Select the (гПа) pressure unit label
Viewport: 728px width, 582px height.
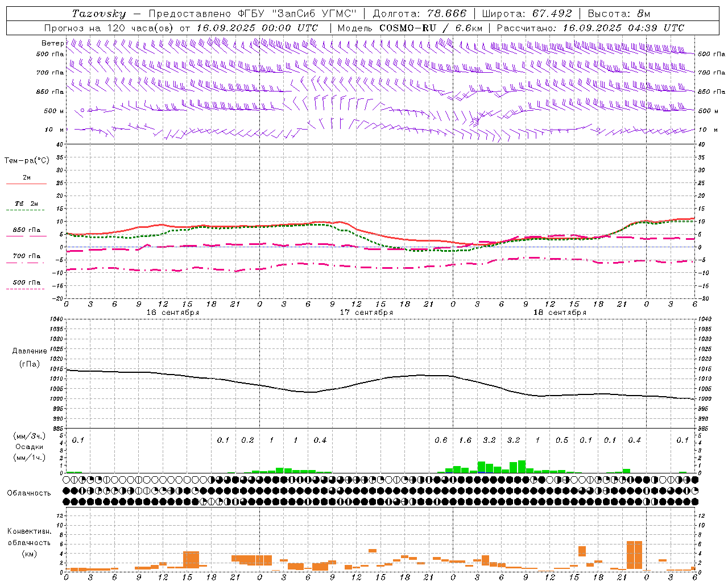(x=29, y=364)
